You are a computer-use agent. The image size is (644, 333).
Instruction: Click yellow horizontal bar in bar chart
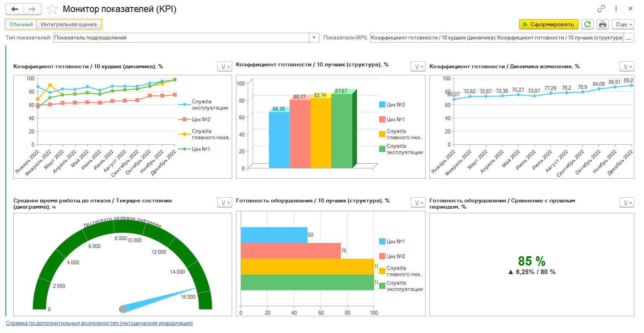307,266
